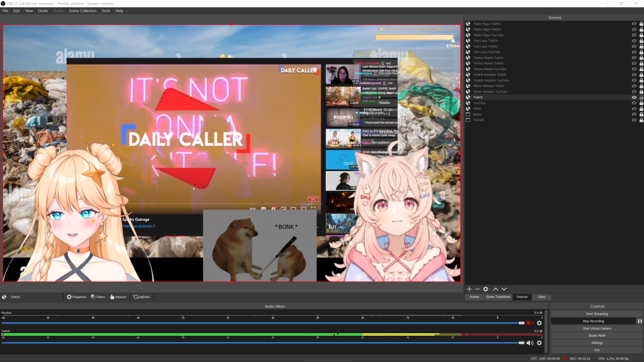Mute the Twitch audio speaker icon
Viewport: 644px width, 362px height.
click(530, 343)
